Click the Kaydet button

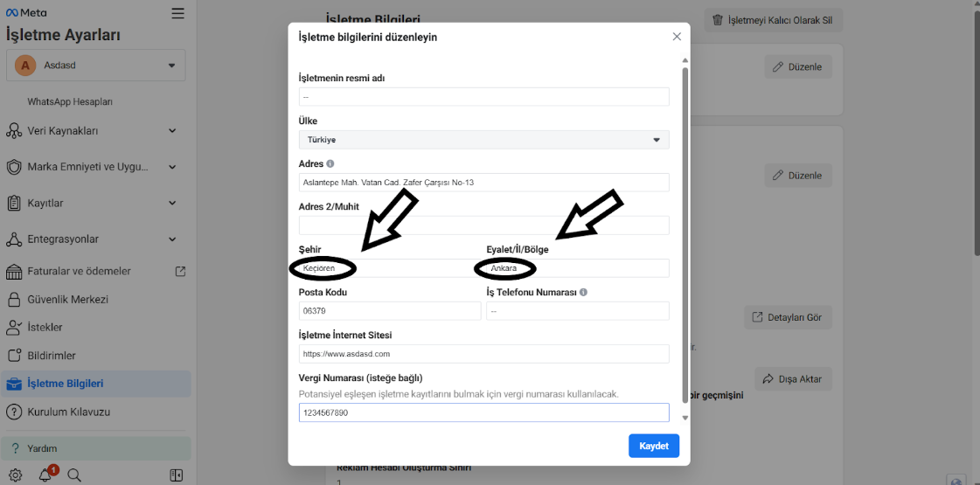(654, 447)
